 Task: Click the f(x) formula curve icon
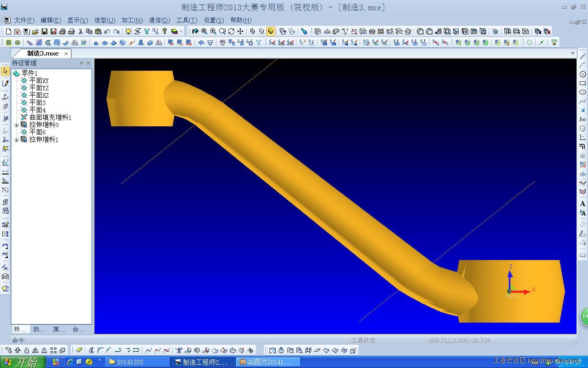coord(583,119)
